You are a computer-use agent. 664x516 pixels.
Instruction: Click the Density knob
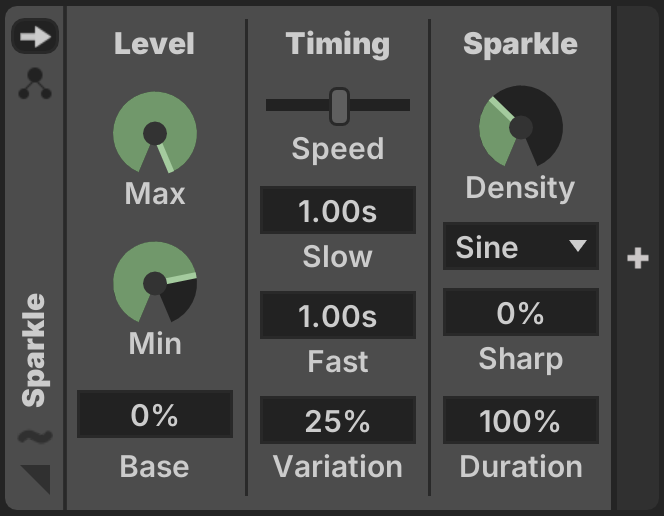click(521, 126)
